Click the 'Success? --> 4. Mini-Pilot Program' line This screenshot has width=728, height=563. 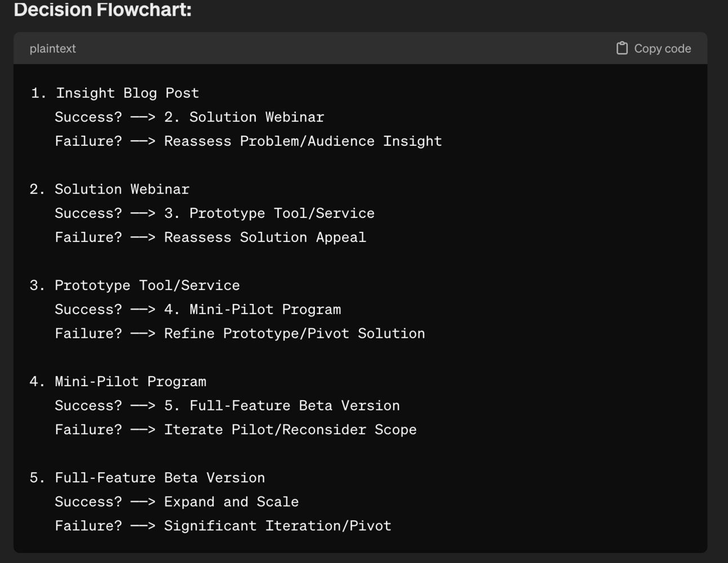(x=198, y=310)
